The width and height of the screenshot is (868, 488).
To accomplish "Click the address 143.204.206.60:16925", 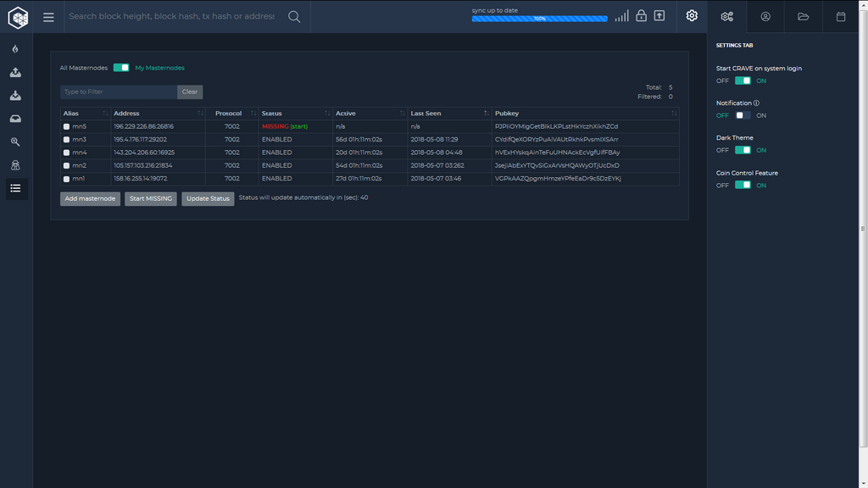I will (144, 152).
